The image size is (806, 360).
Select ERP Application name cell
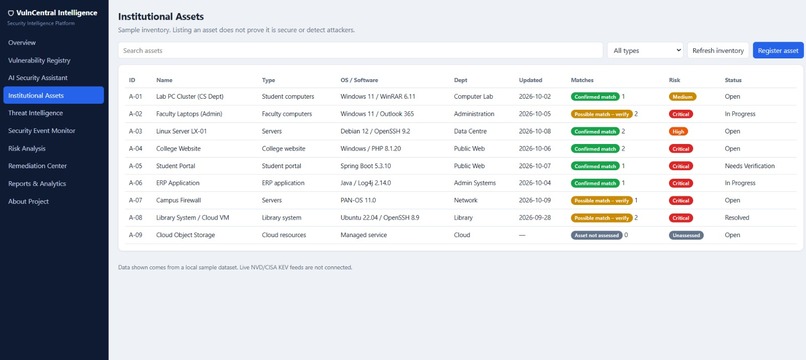178,183
